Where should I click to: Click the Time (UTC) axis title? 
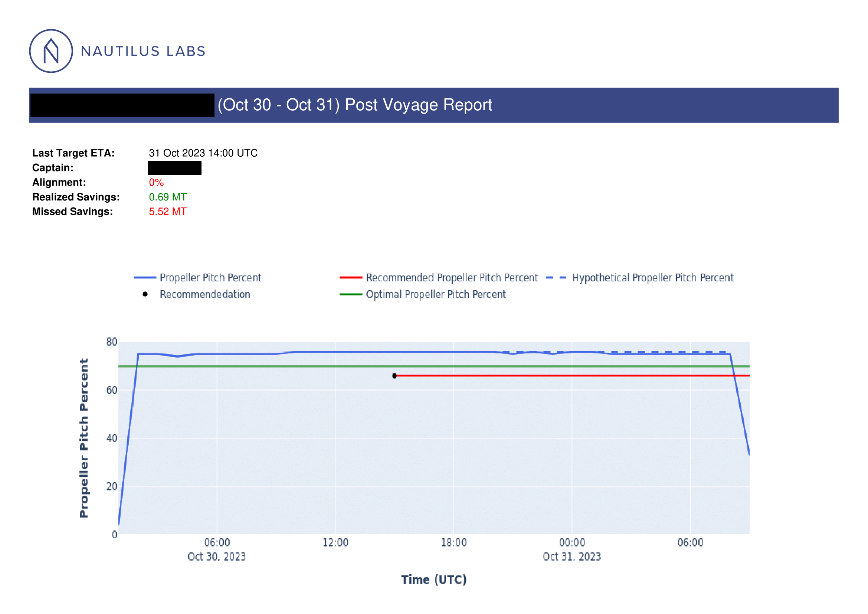[433, 579]
